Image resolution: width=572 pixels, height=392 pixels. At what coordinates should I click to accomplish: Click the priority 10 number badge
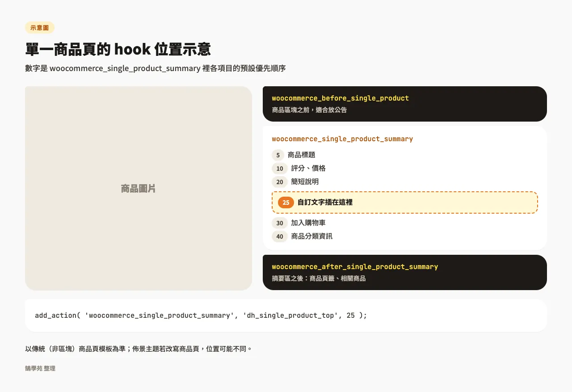pyautogui.click(x=280, y=169)
